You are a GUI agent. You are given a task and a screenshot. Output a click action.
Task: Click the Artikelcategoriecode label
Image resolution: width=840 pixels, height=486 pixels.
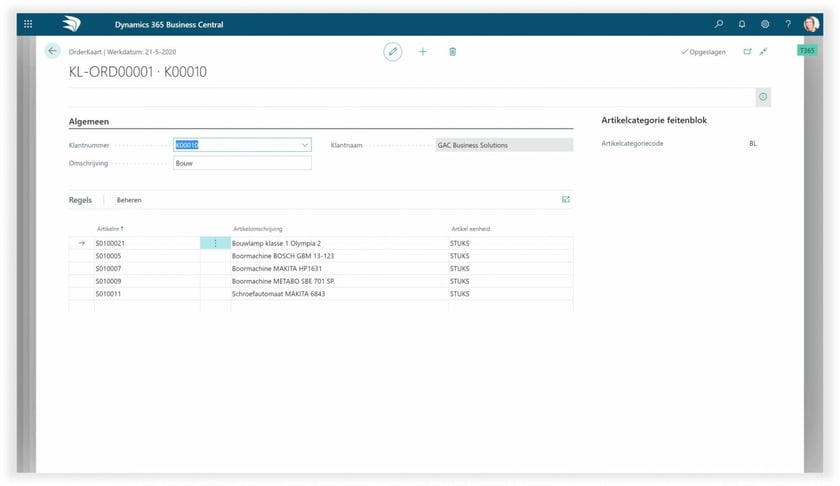point(632,144)
